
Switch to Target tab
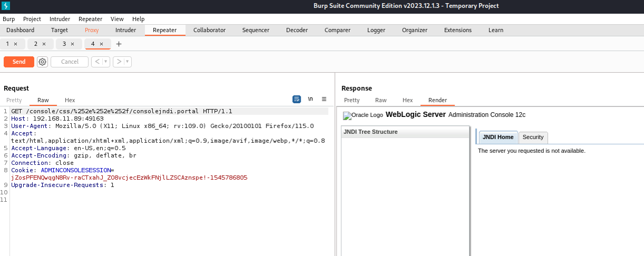click(x=59, y=30)
